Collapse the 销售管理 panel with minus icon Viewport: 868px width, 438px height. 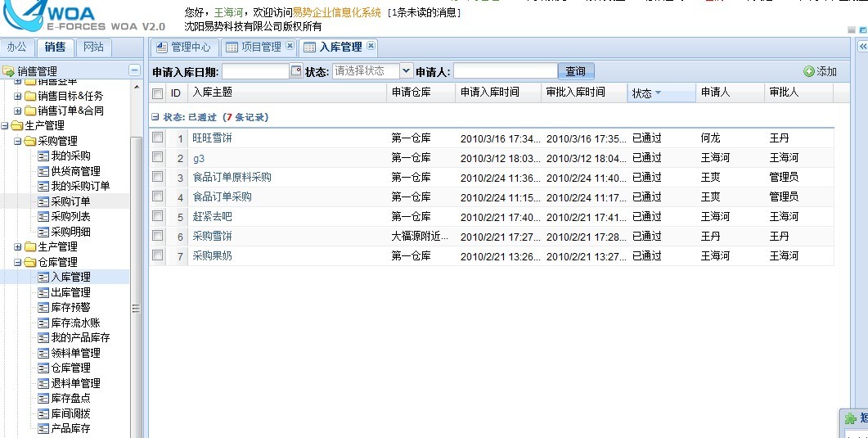click(134, 71)
